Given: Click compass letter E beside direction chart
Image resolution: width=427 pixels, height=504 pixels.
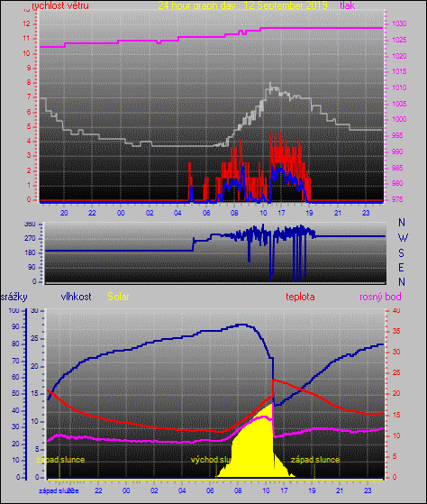Looking at the screenshot, I should click(401, 268).
